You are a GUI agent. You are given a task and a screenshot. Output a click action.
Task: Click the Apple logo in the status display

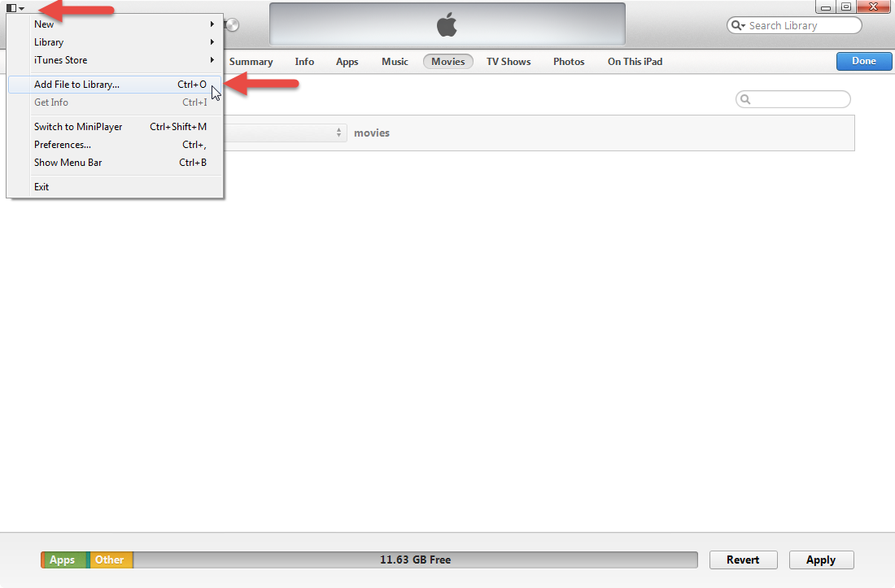447,25
